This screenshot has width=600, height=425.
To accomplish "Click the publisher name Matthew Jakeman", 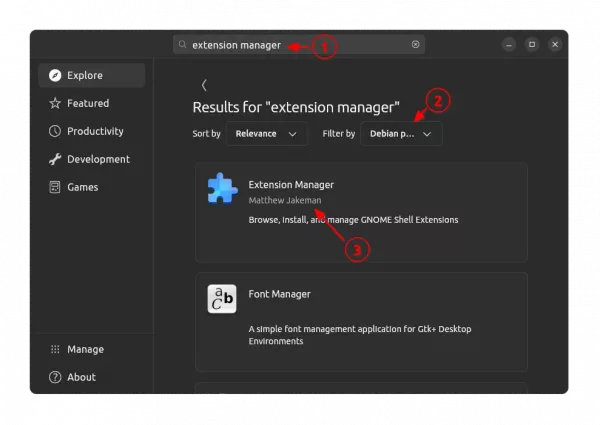I will coord(285,200).
